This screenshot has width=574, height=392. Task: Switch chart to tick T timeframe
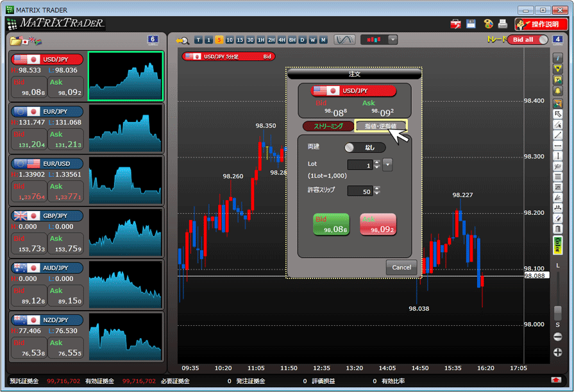pos(198,40)
